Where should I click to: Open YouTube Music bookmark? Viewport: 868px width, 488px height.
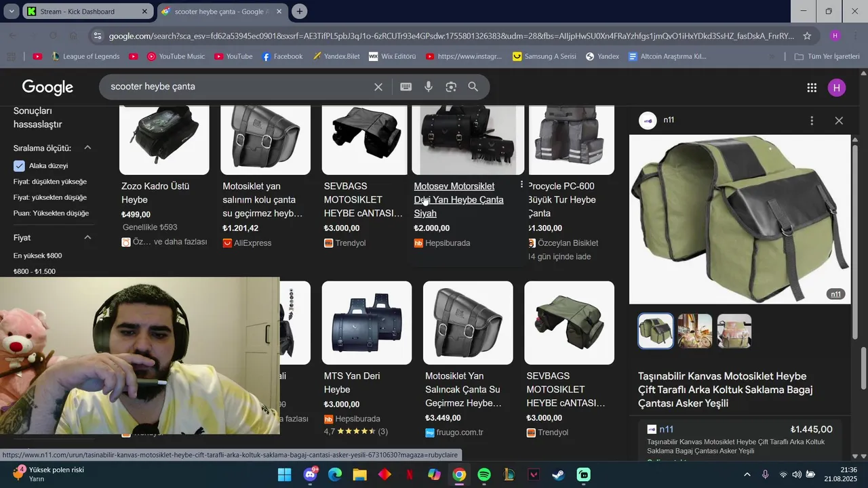click(176, 56)
